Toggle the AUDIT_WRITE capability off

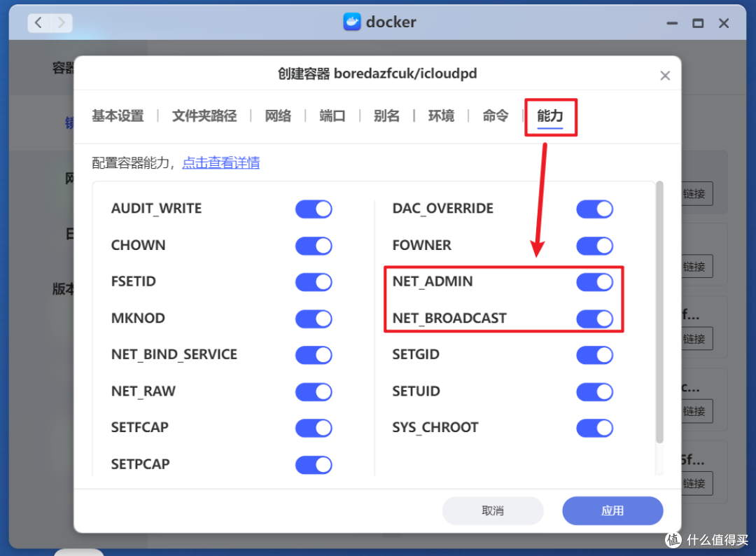click(314, 209)
